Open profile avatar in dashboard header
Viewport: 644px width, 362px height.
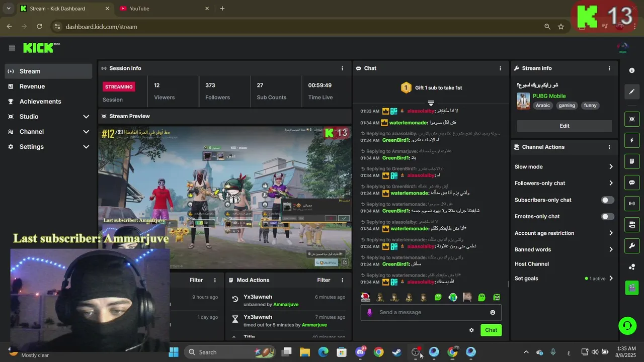coord(623,48)
